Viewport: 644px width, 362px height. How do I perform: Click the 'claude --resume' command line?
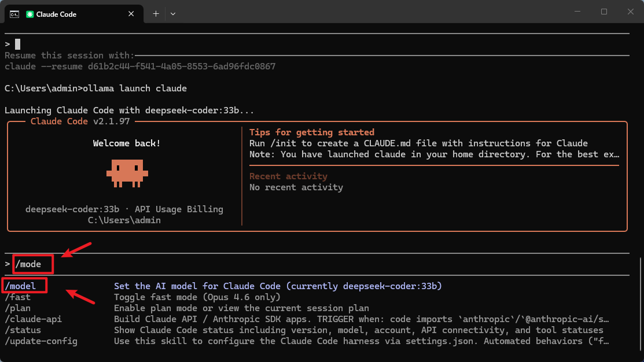pos(140,67)
